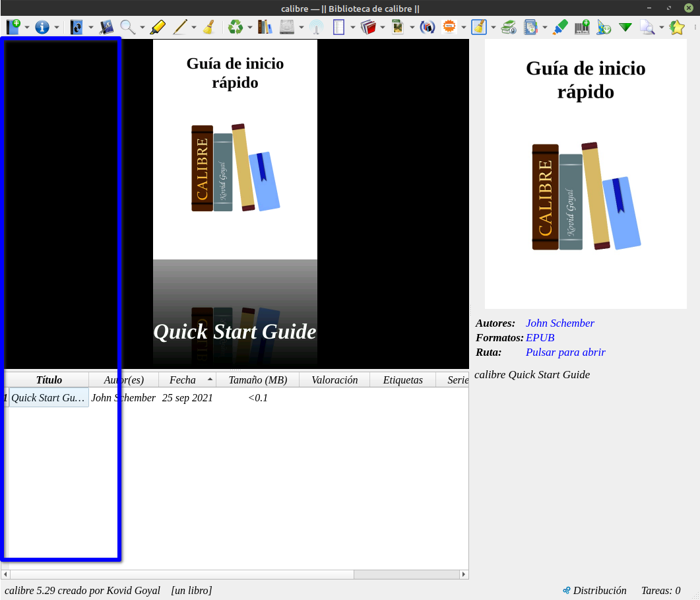Click the Pulsar para abrir link
Image resolution: width=700 pixels, height=600 pixels.
point(565,352)
